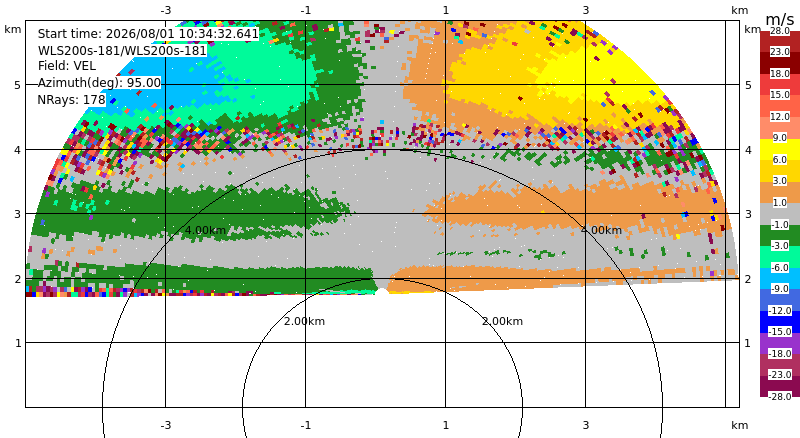Click the left axis tick label 5
The image size is (800, 438).
click(x=18, y=85)
